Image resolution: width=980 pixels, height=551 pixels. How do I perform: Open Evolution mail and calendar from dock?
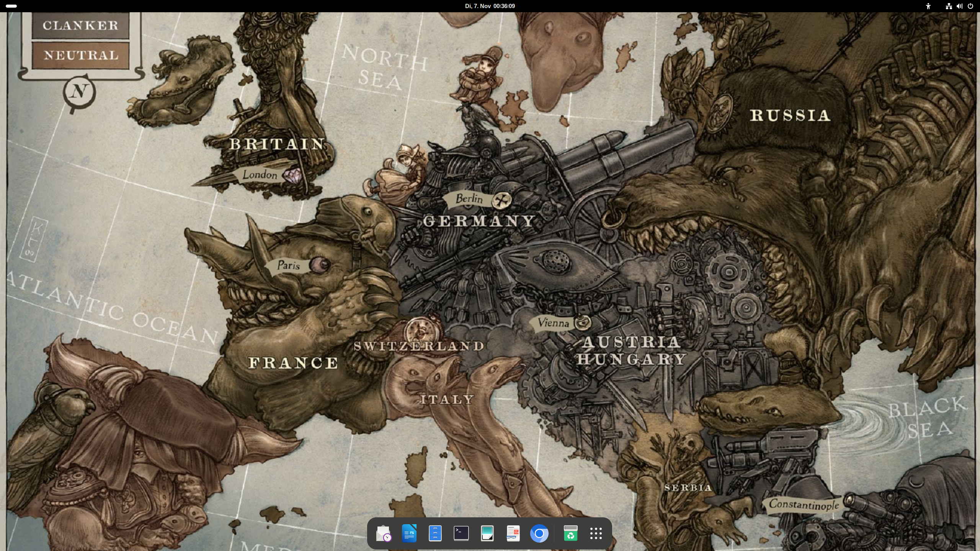(x=383, y=533)
